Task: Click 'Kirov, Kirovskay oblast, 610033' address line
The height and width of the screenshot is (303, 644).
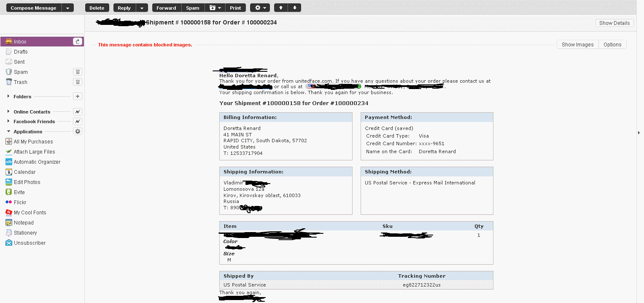Action: pyautogui.click(x=262, y=195)
